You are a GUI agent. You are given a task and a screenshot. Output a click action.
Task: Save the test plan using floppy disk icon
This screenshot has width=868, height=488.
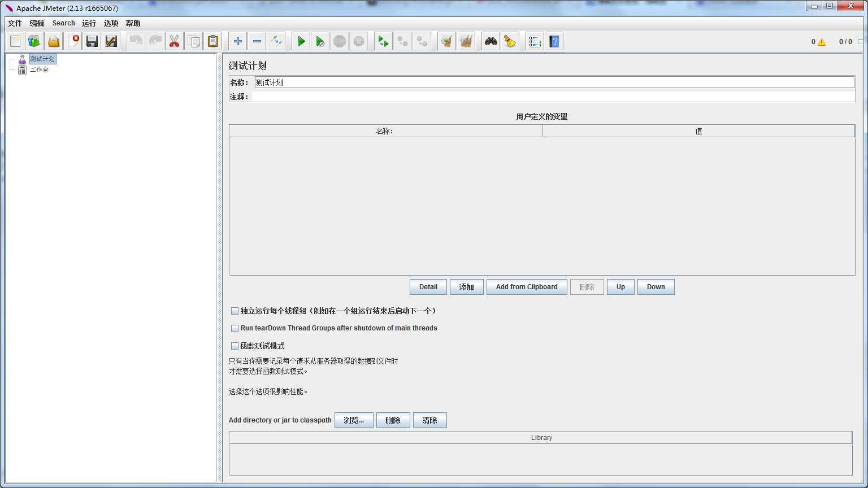(92, 41)
